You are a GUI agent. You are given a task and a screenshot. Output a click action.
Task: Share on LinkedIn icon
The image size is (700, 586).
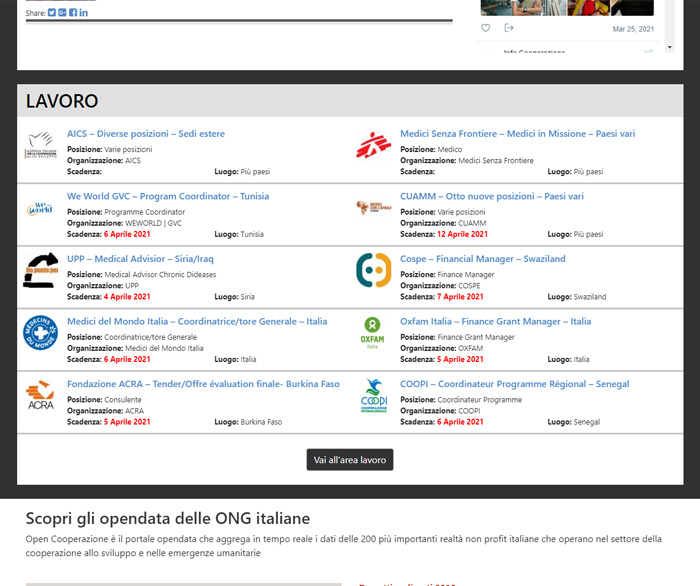pyautogui.click(x=83, y=13)
